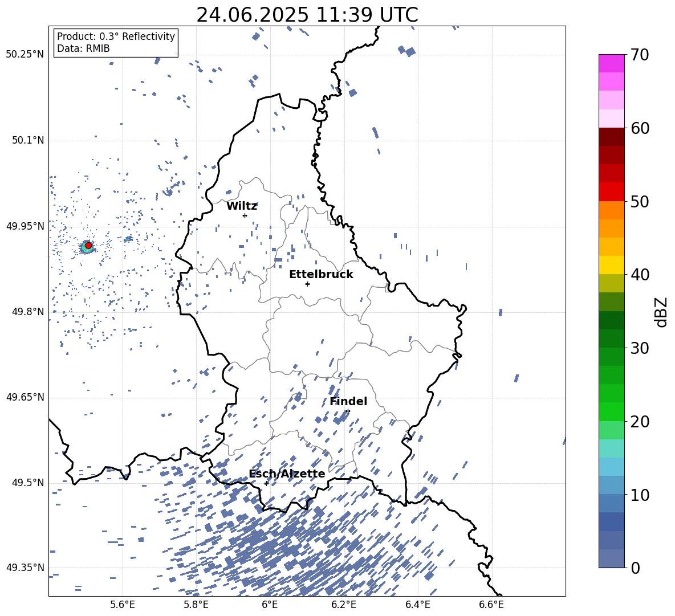This screenshot has height=616, width=675.
Task: Click the 0 tick on the colorbar
Action: (x=635, y=568)
